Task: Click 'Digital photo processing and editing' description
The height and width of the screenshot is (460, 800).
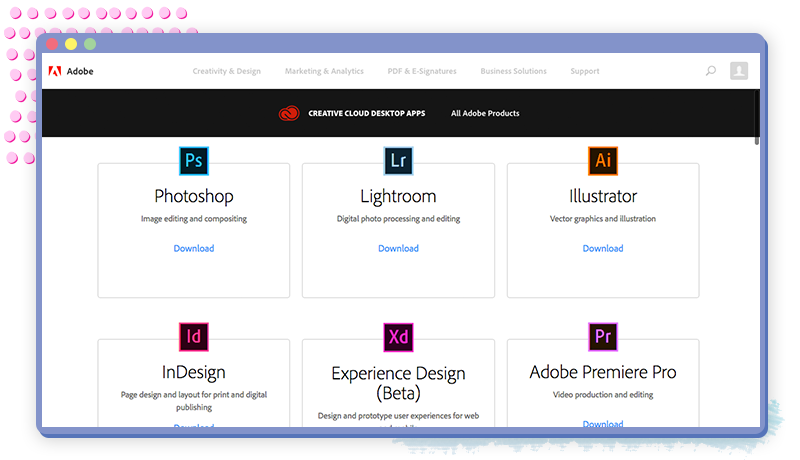Action: click(398, 219)
